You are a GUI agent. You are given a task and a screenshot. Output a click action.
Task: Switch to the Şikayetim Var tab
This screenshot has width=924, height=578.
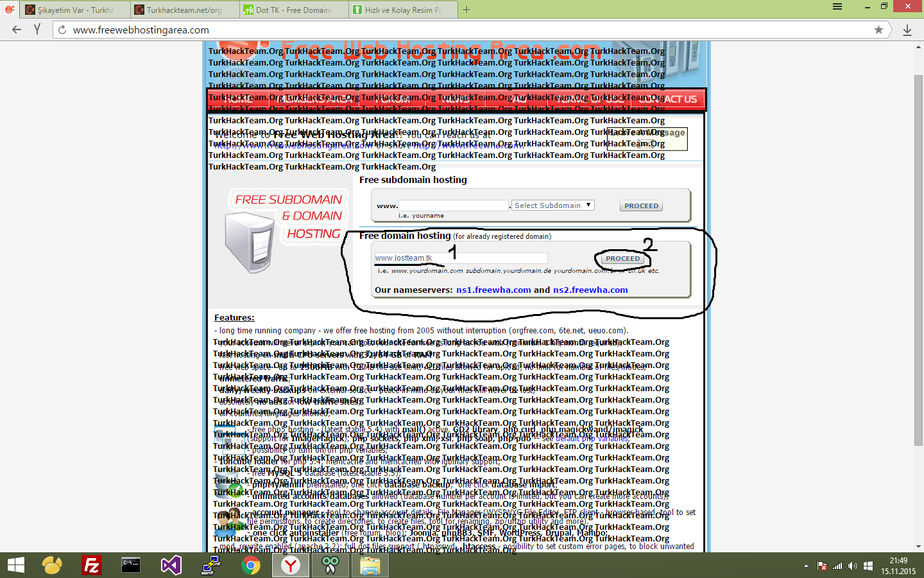tap(74, 10)
